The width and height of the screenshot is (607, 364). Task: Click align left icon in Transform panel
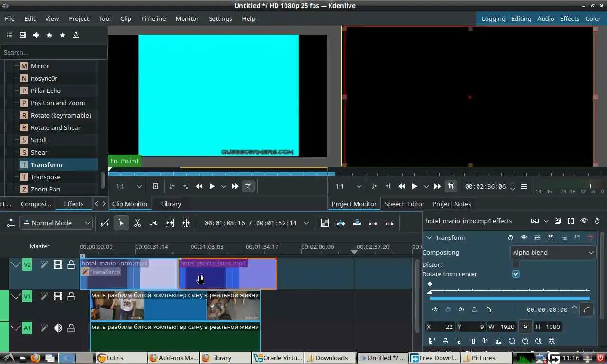[x=432, y=341]
